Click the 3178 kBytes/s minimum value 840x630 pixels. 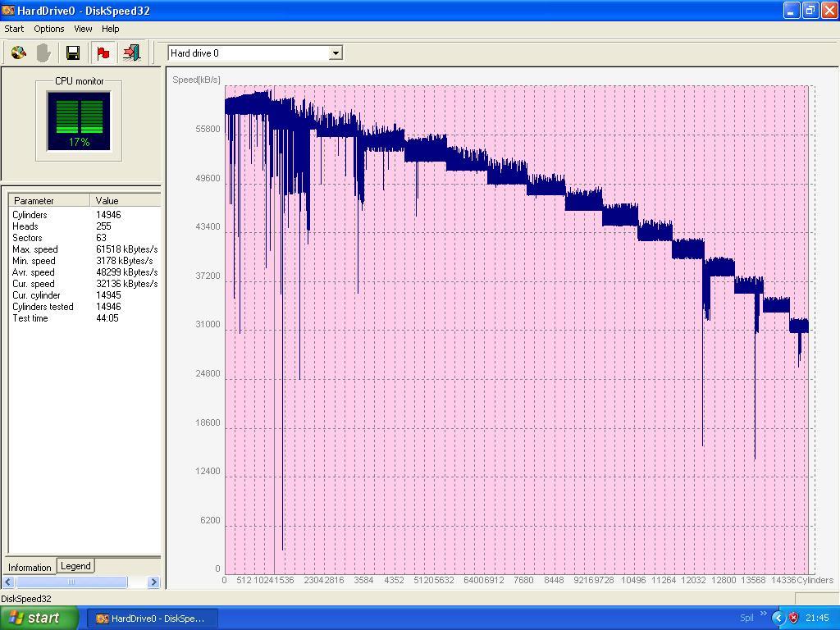[x=125, y=261]
